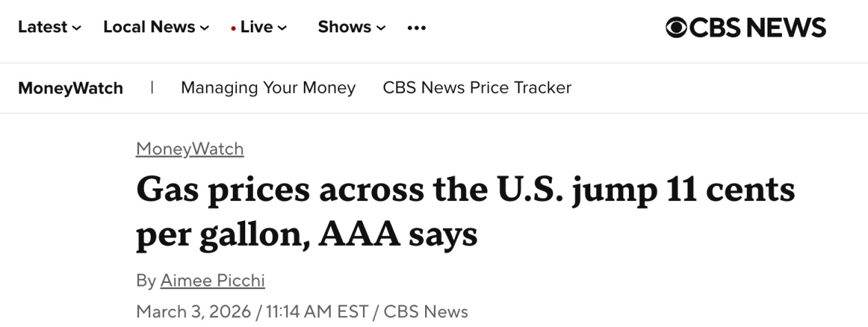Select the Local News menu label

click(149, 28)
